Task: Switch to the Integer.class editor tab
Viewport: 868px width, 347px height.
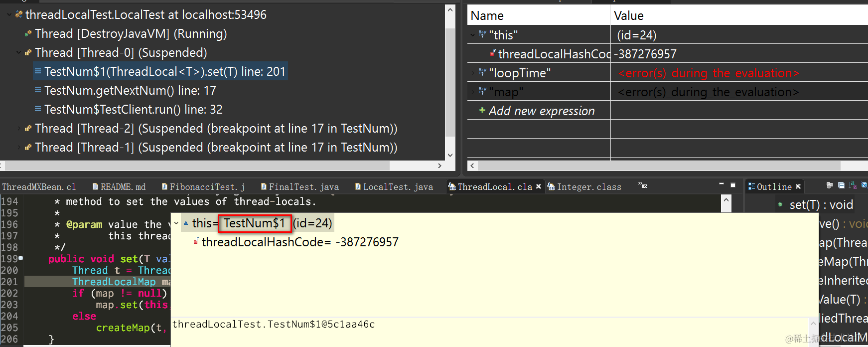Action: (x=584, y=187)
